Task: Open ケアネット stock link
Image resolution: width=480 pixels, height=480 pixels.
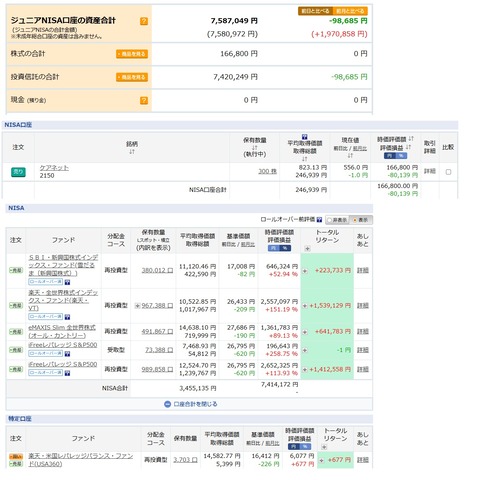Action: [x=54, y=168]
